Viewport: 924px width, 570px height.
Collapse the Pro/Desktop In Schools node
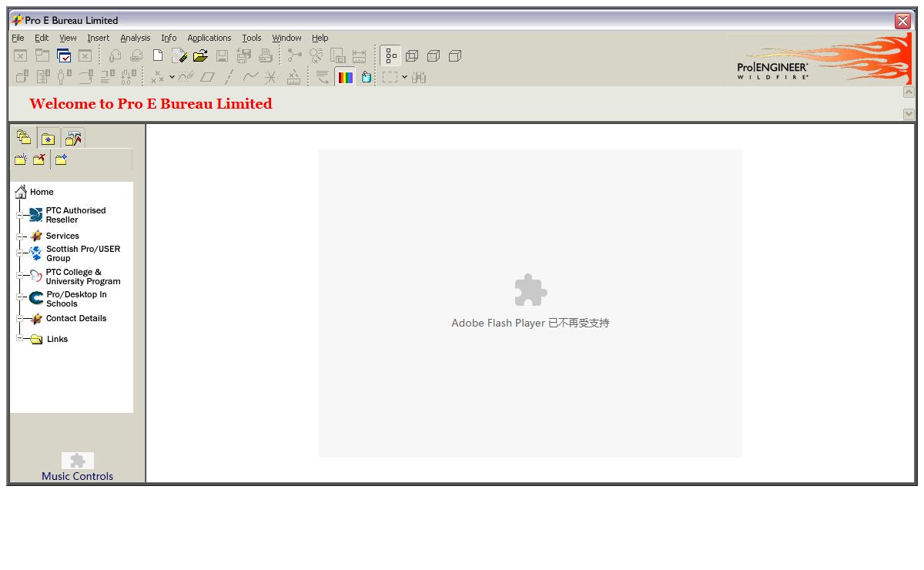pos(20,297)
